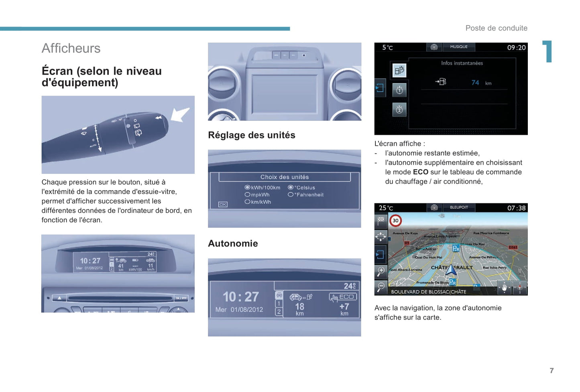
Task: Tap the 30 speed limit sign
Action: 396,221
